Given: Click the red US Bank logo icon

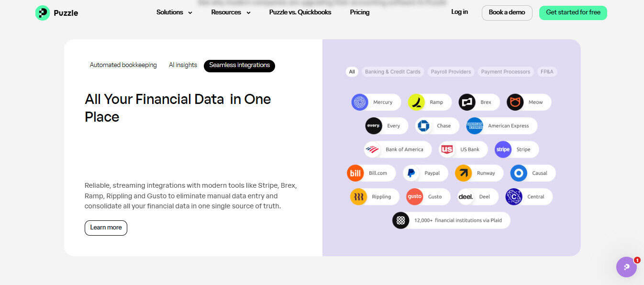Looking at the screenshot, I should (x=447, y=149).
